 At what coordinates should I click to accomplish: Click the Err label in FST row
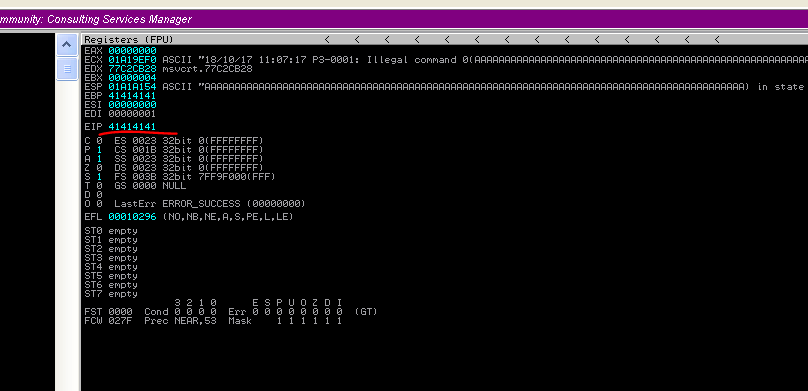click(x=237, y=312)
